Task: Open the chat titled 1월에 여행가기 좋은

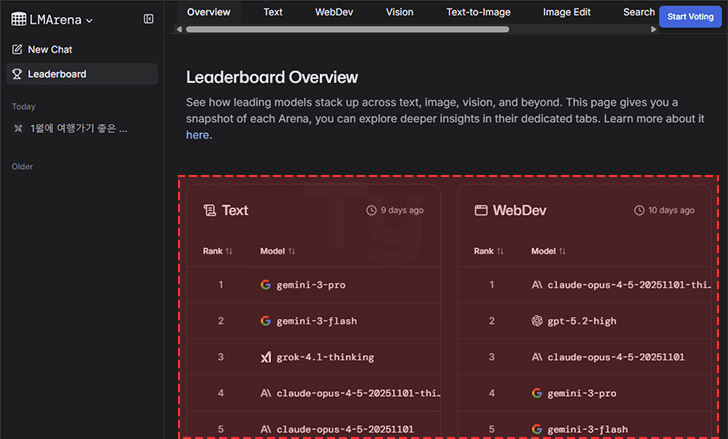Action: tap(78, 128)
